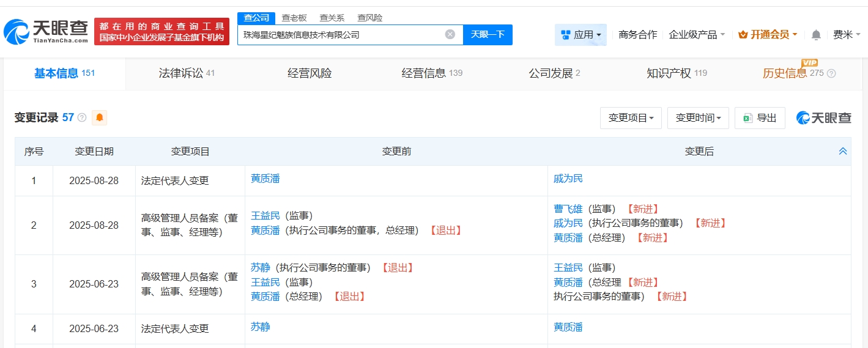Image resolution: width=868 pixels, height=348 pixels.
Task: Open 曹飞雄 supervisor profile link
Action: [568, 209]
